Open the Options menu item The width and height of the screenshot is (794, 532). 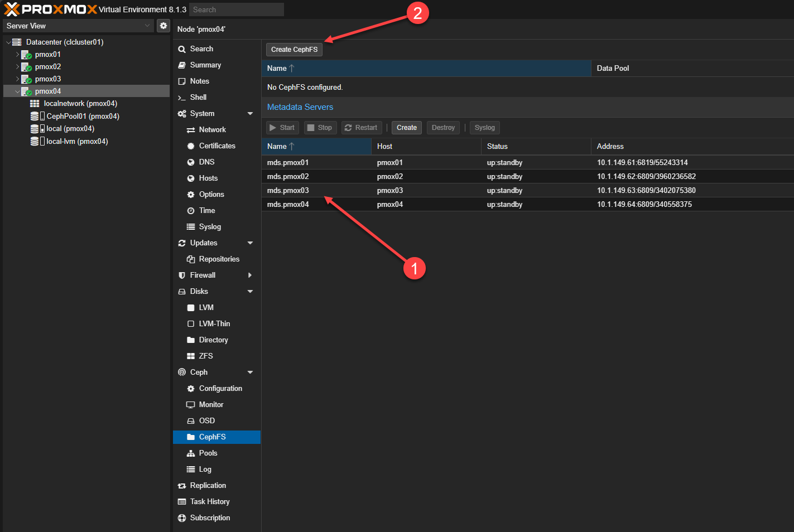pyautogui.click(x=216, y=195)
